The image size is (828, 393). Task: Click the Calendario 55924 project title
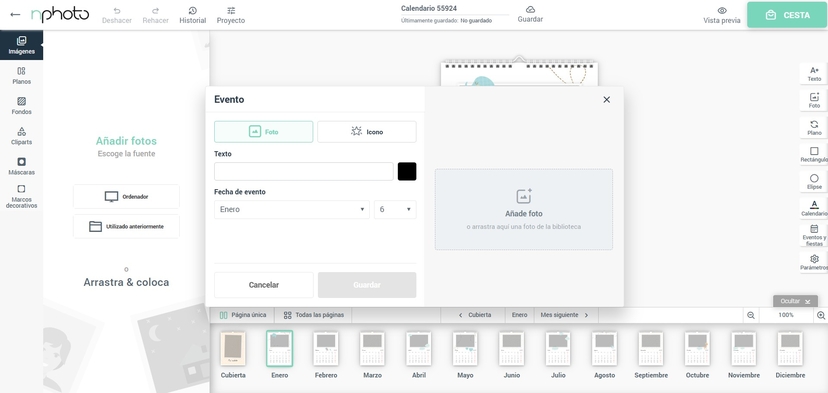(x=429, y=8)
